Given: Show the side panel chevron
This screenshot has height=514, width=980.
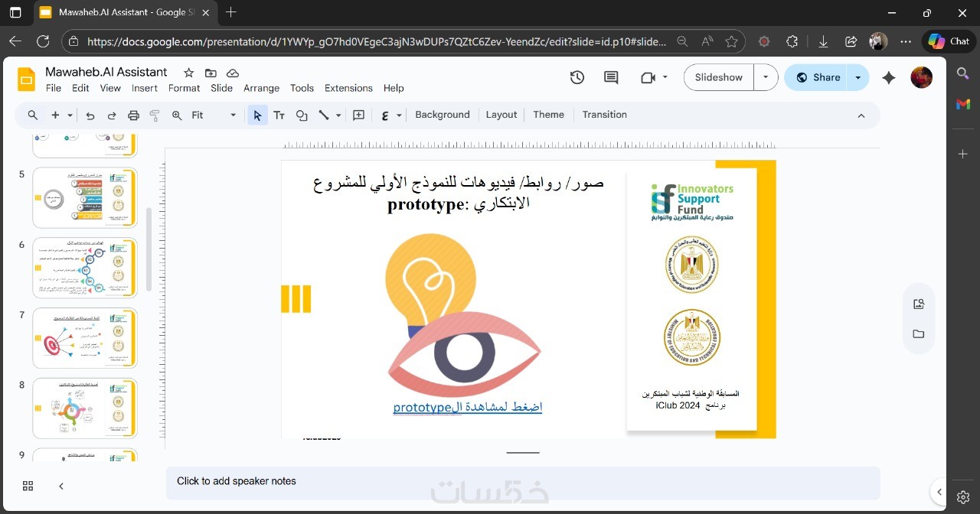Looking at the screenshot, I should click(x=939, y=492).
